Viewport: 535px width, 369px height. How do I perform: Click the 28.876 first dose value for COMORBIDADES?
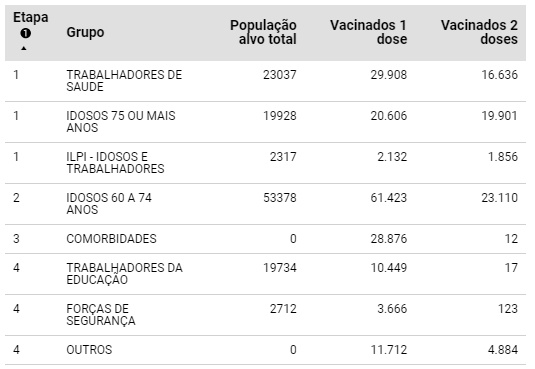click(389, 239)
